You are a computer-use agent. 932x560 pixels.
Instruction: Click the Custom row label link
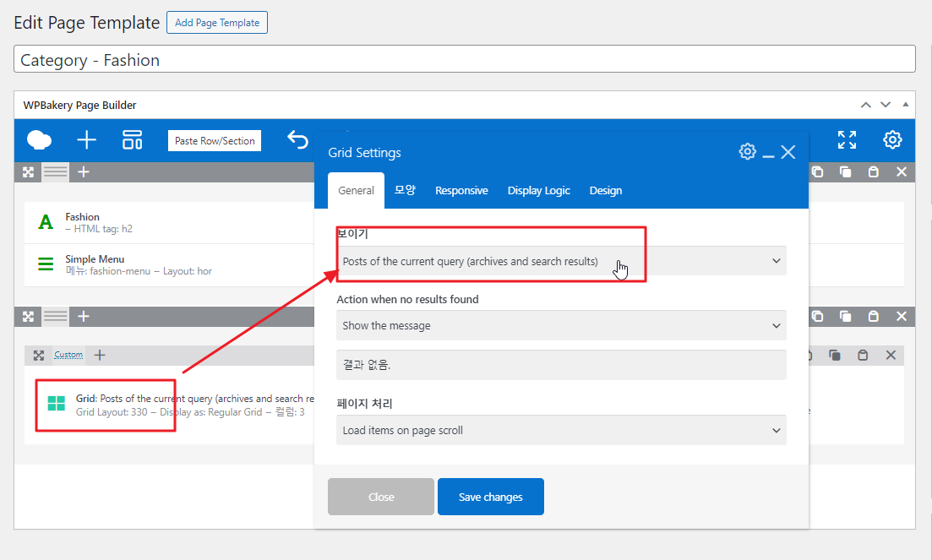pos(68,355)
